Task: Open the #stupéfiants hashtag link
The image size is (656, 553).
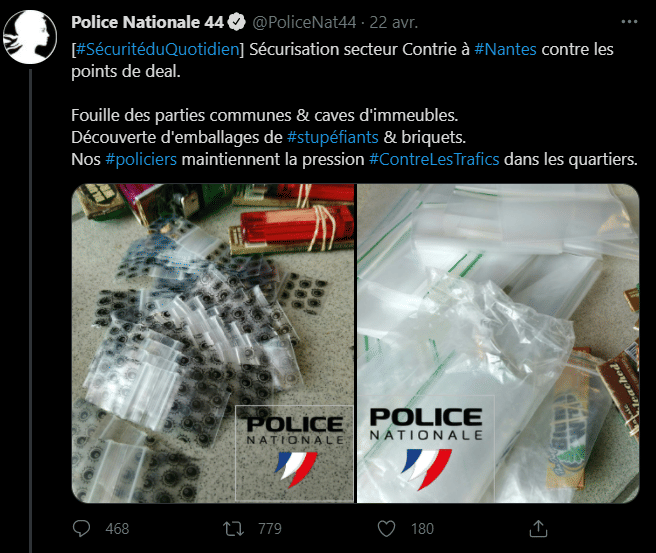Action: click(x=333, y=137)
